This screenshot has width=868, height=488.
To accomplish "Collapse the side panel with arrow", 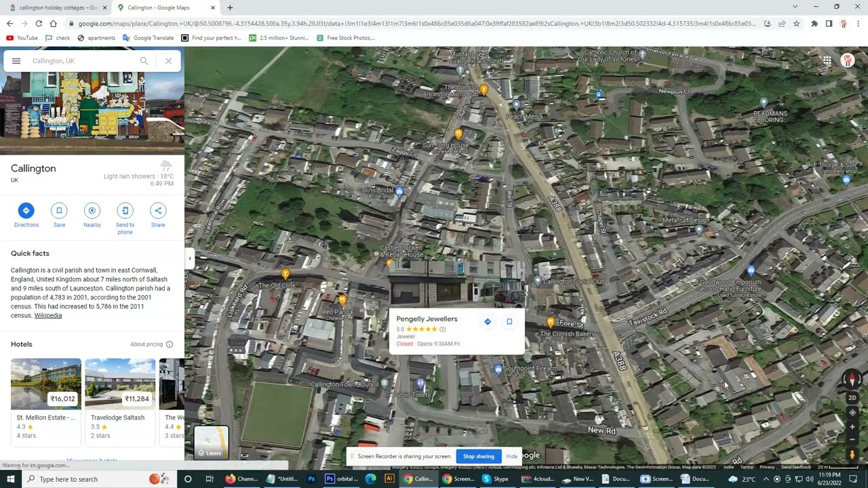I will pyautogui.click(x=190, y=258).
